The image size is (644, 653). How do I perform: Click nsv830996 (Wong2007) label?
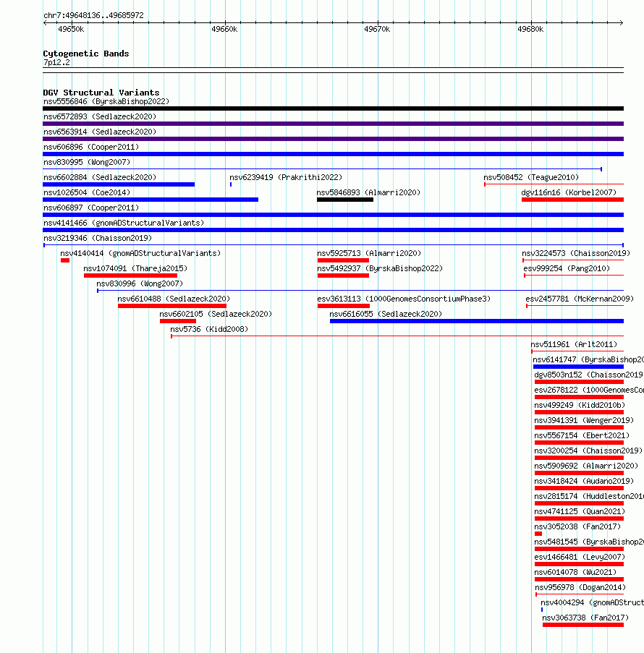point(140,284)
